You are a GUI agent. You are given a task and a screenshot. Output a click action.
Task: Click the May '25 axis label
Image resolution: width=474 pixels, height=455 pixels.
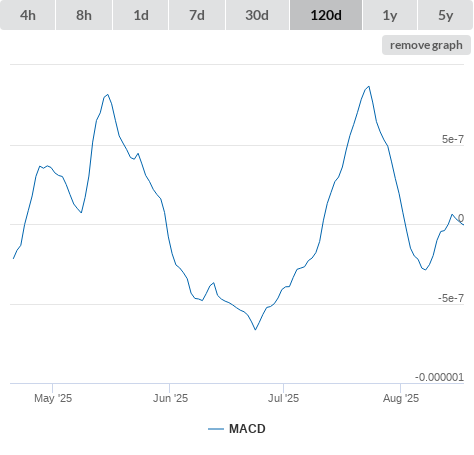(53, 398)
